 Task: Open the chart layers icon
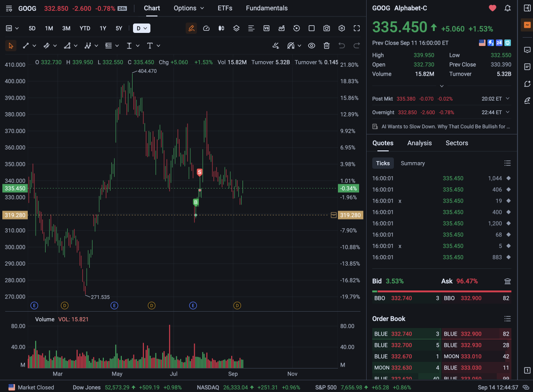236,28
